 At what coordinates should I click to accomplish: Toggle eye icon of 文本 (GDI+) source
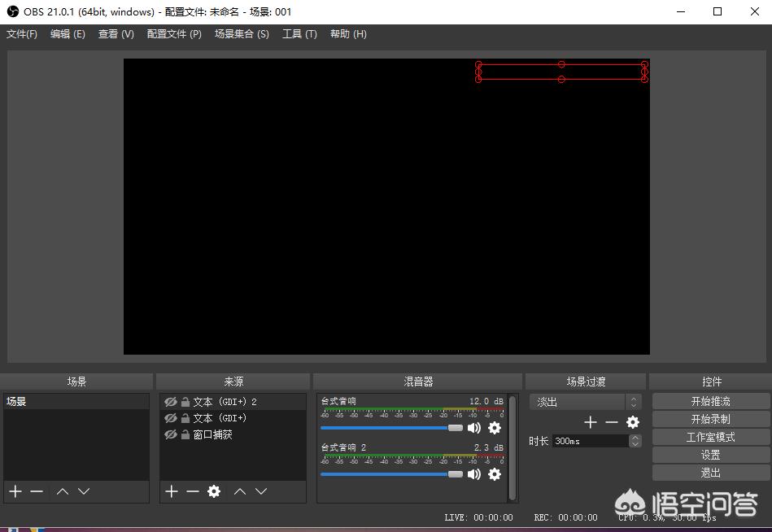pyautogui.click(x=170, y=418)
